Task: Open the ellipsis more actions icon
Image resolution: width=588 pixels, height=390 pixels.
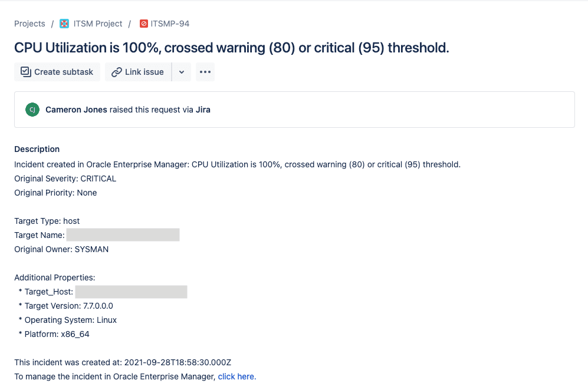Action: coord(205,71)
